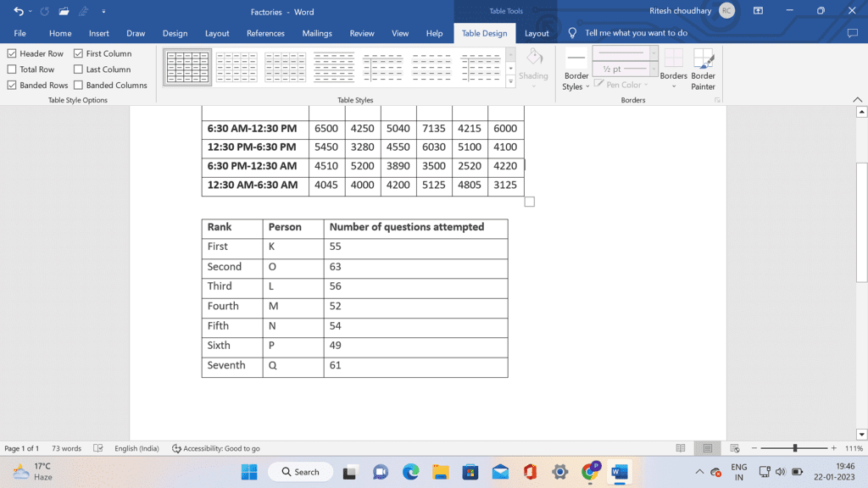The image size is (868, 488).
Task: Select the first grid table style thumbnail
Action: [187, 68]
